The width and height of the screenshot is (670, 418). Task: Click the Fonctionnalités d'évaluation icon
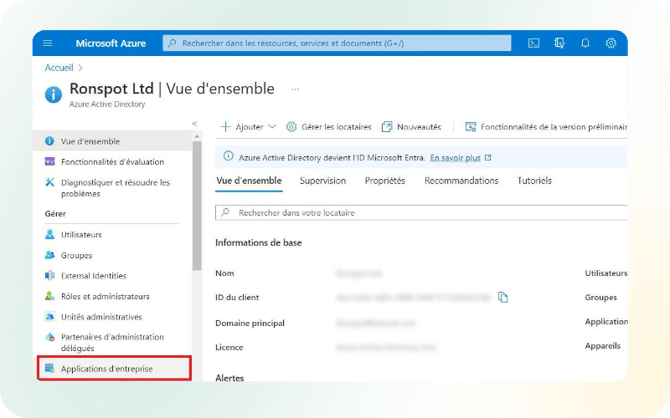click(x=50, y=162)
